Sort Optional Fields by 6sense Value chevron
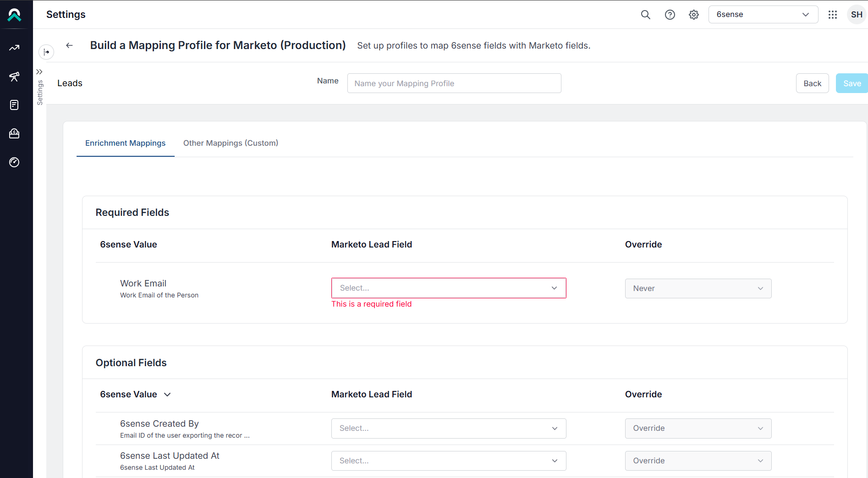Viewport: 868px width, 478px height. 167,395
